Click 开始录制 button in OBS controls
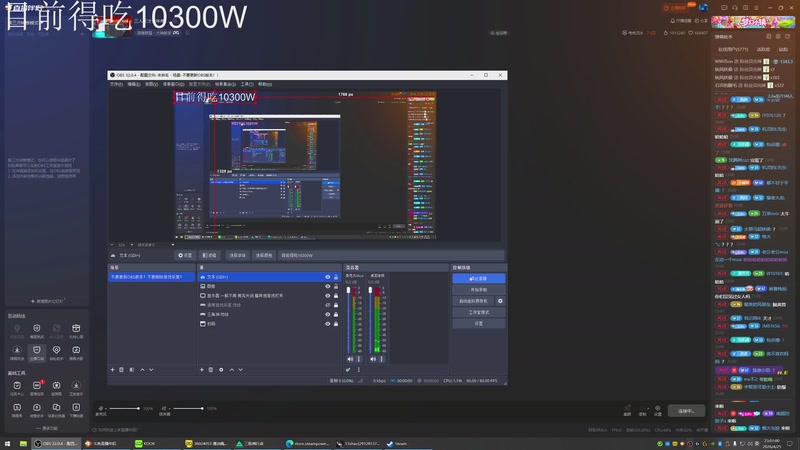Viewport: 800px width, 450px height. click(479, 290)
